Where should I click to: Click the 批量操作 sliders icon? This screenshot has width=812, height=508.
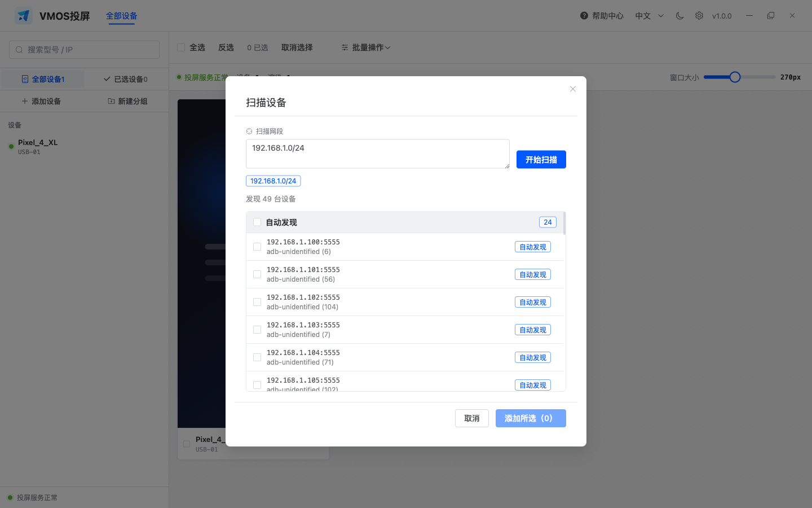345,47
